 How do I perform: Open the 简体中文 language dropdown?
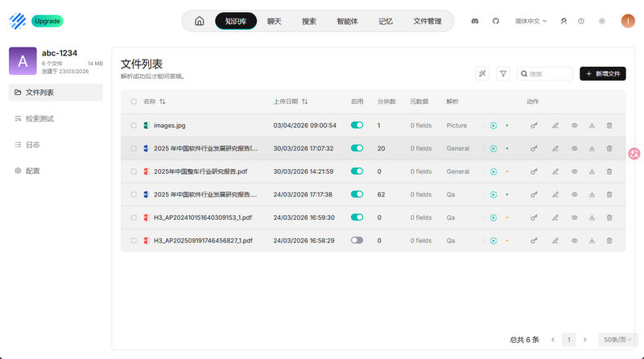coord(530,21)
